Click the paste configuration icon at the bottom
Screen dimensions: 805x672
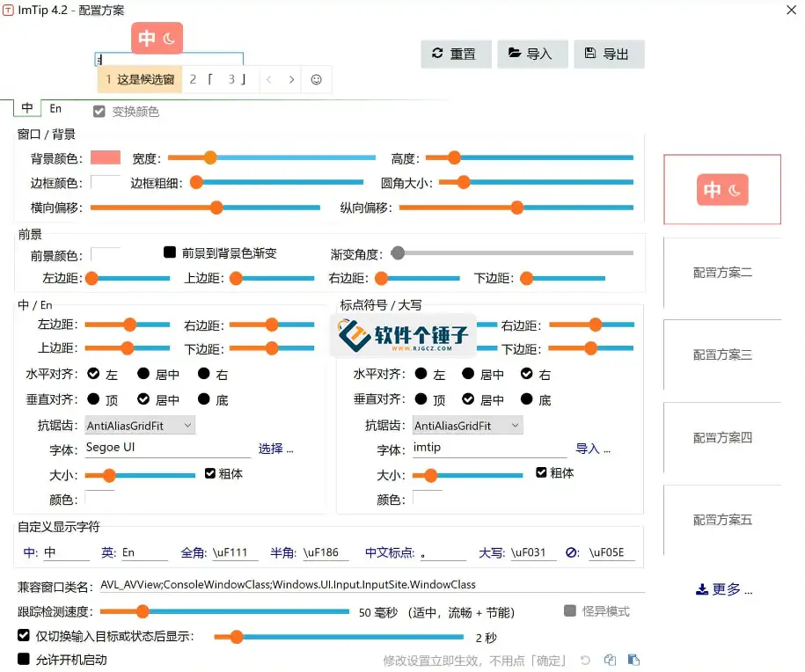(634, 661)
